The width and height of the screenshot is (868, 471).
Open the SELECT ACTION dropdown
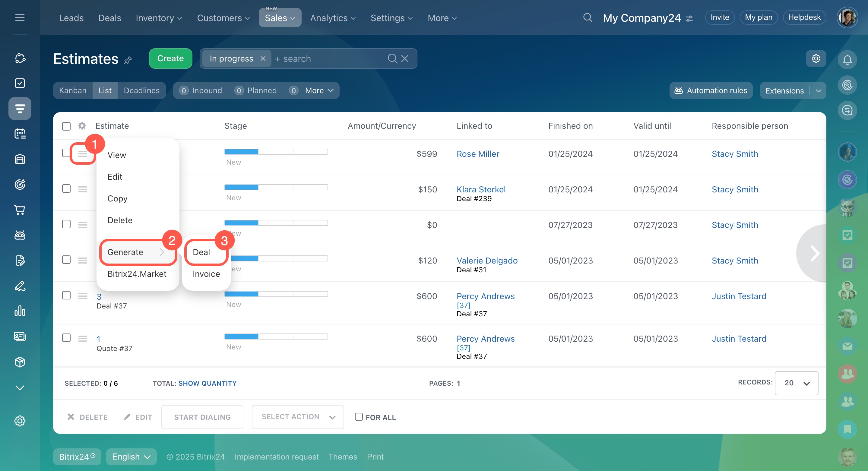tap(298, 417)
